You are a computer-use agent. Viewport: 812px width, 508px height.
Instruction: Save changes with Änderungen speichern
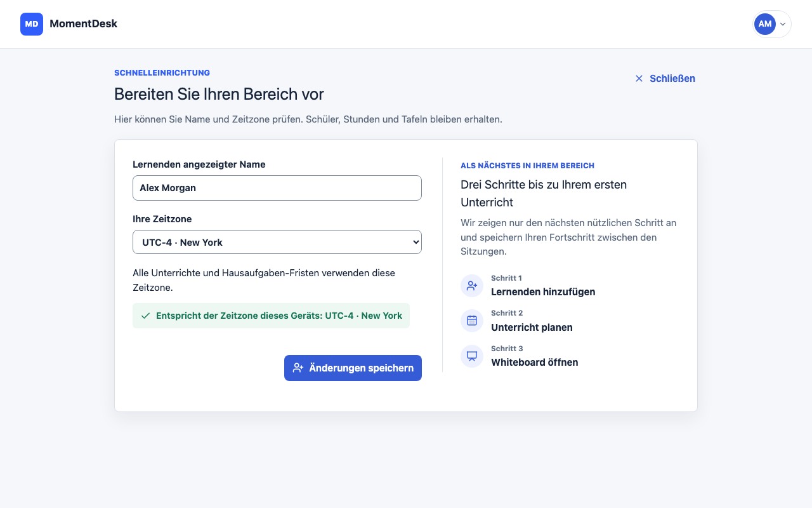(x=353, y=368)
